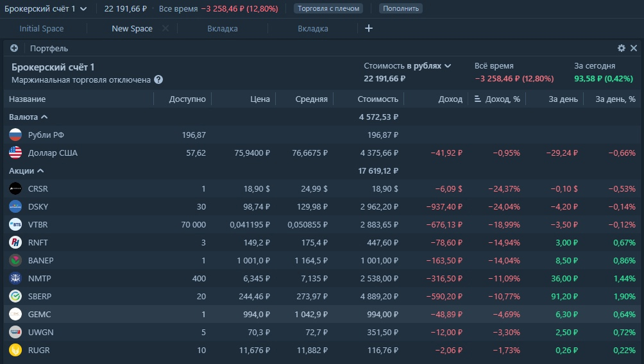Click the Доллар США flag icon

tap(15, 153)
